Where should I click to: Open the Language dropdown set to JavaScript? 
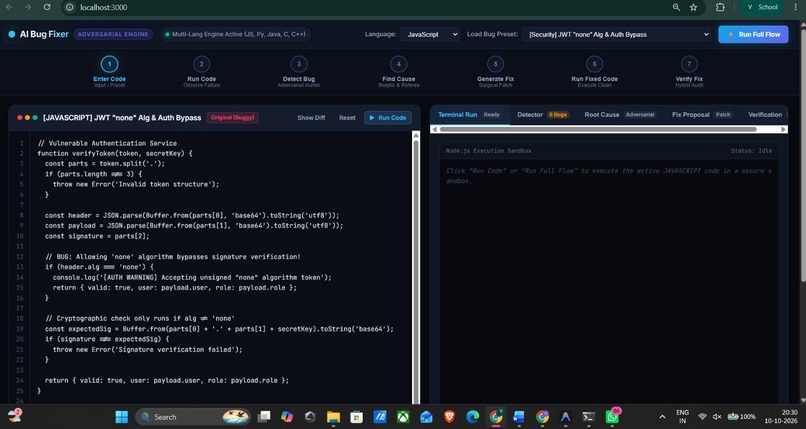430,34
